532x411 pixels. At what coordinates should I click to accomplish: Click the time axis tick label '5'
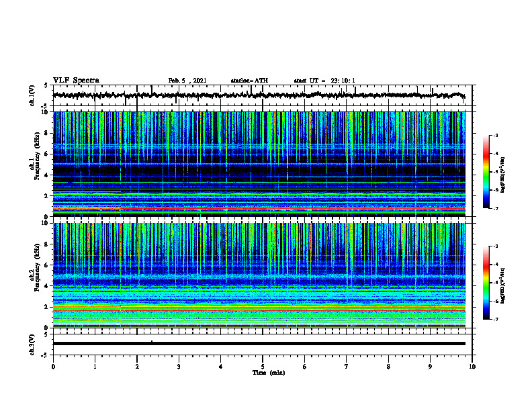pos(263,367)
